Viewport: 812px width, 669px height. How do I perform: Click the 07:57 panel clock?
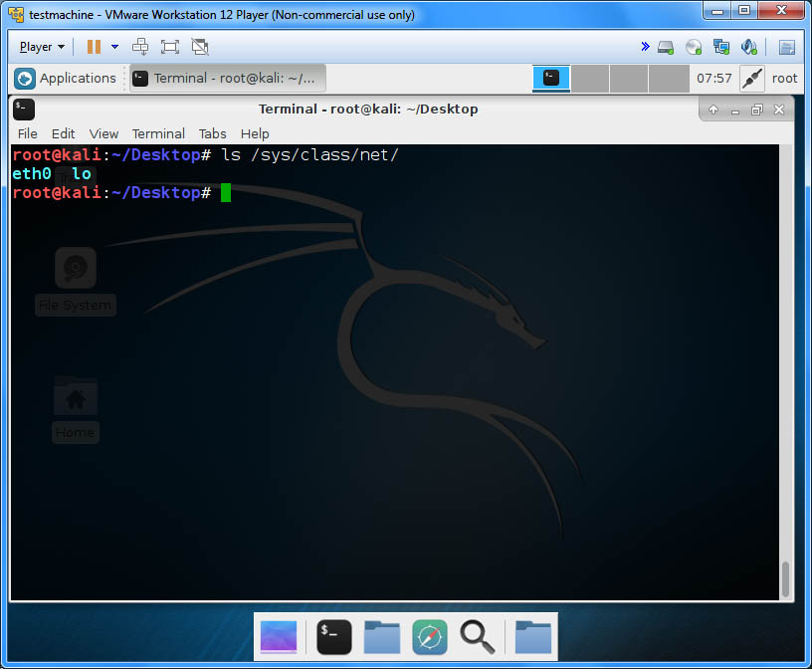click(x=714, y=79)
